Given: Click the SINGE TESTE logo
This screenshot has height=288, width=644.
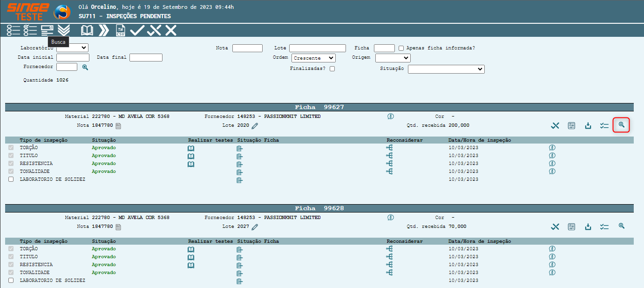Looking at the screenshot, I should click(27, 12).
